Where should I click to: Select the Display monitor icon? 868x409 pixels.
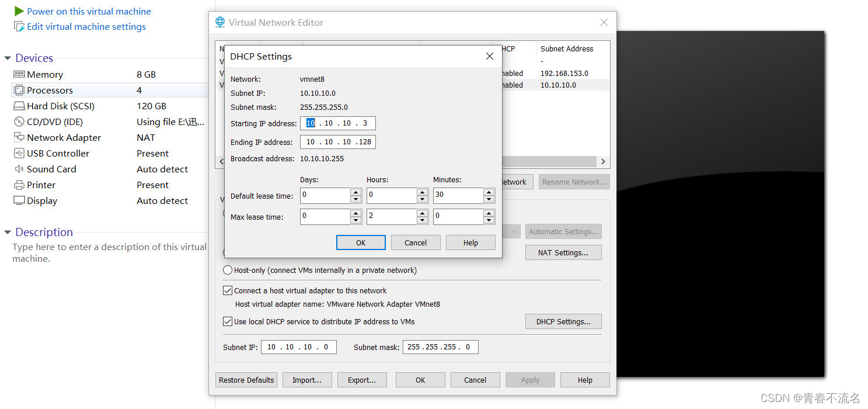tap(19, 200)
